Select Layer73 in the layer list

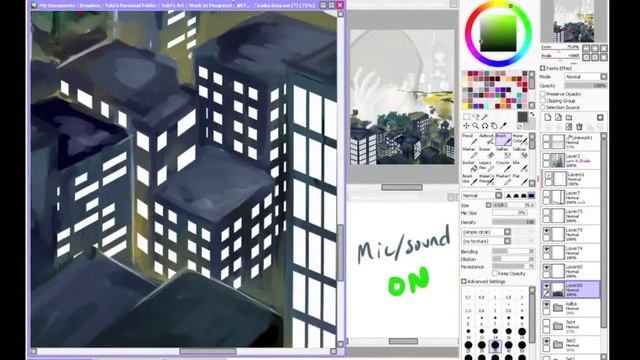click(x=571, y=216)
